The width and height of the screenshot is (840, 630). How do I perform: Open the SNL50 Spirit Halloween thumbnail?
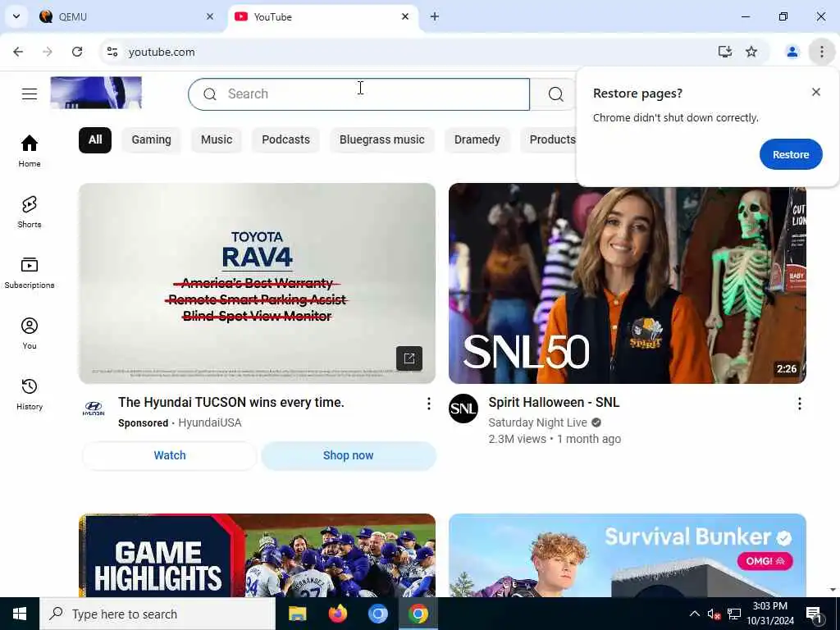pyautogui.click(x=628, y=283)
